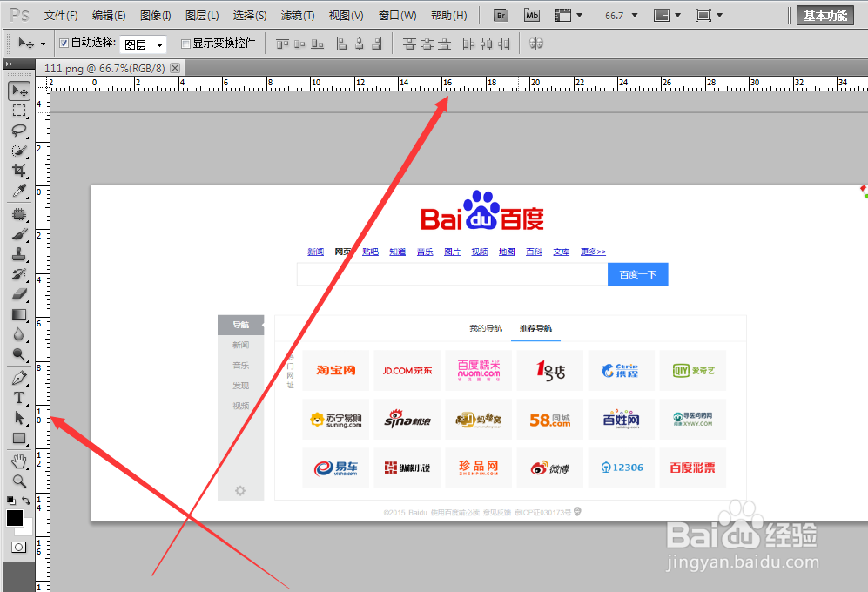Expand the toolbox collapse arrows
This screenshot has height=592, width=868.
[9, 64]
